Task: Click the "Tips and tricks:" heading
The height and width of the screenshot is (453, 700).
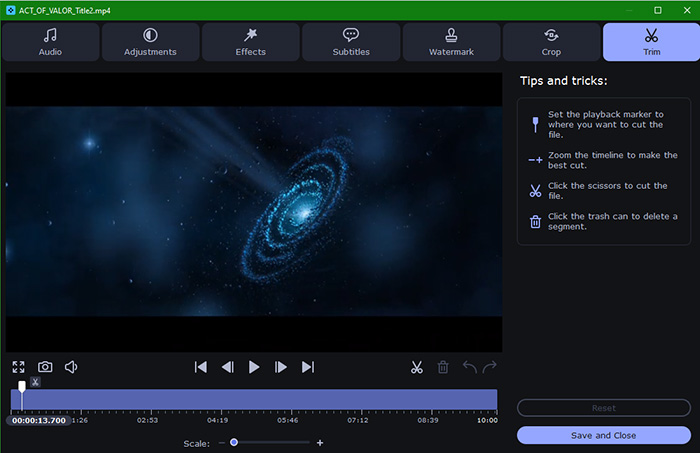Action: (563, 81)
